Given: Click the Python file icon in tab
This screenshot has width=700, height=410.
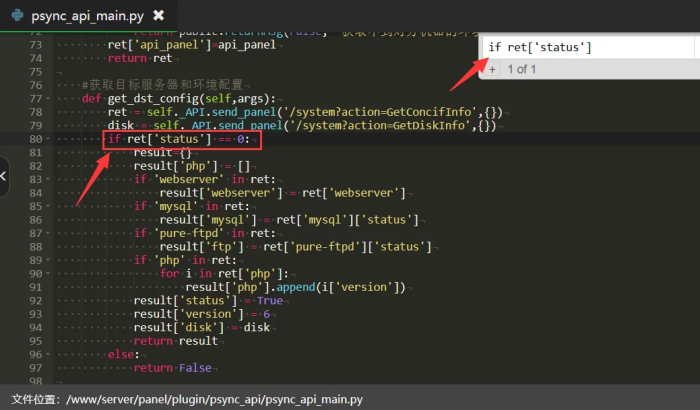Looking at the screenshot, I should [x=16, y=16].
